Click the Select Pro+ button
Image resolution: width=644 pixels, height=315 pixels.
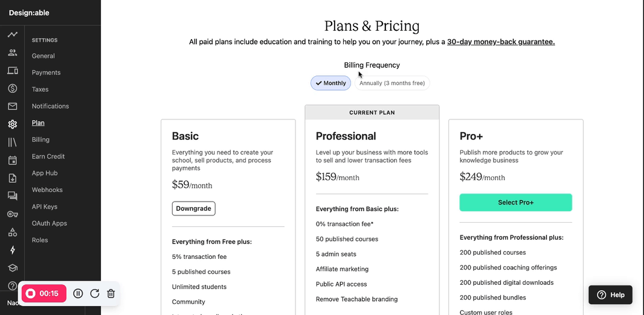[515, 202]
